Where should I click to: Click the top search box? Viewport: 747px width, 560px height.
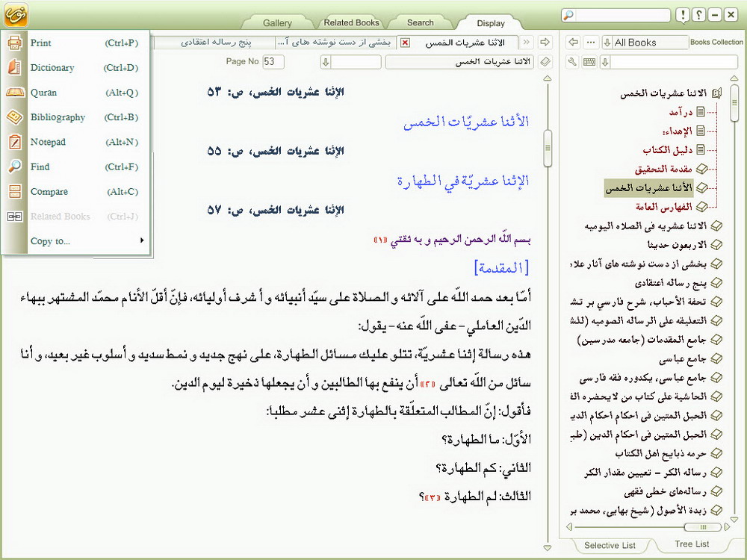(616, 15)
